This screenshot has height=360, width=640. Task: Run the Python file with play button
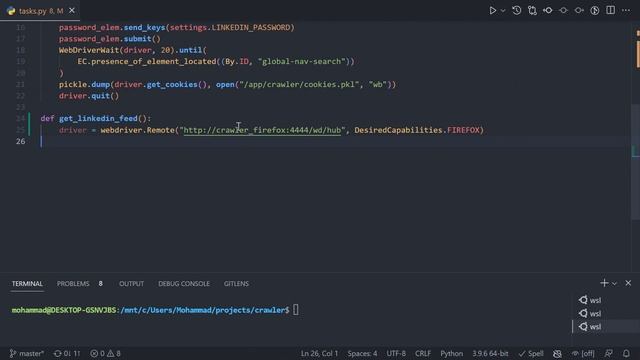(x=493, y=11)
